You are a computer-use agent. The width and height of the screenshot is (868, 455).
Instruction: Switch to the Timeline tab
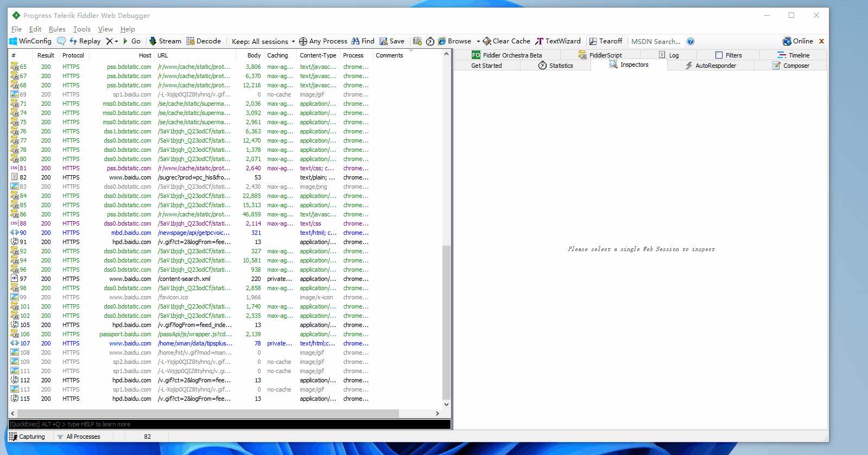[x=793, y=55]
